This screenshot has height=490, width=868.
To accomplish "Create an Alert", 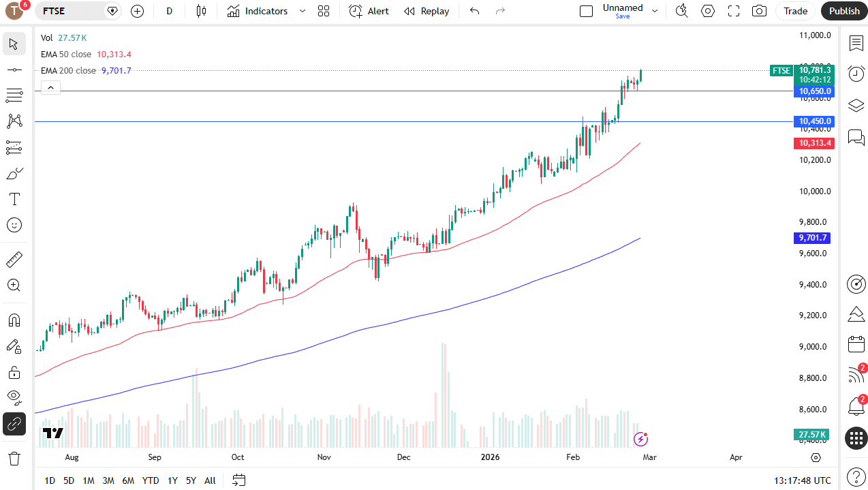I will (x=369, y=11).
